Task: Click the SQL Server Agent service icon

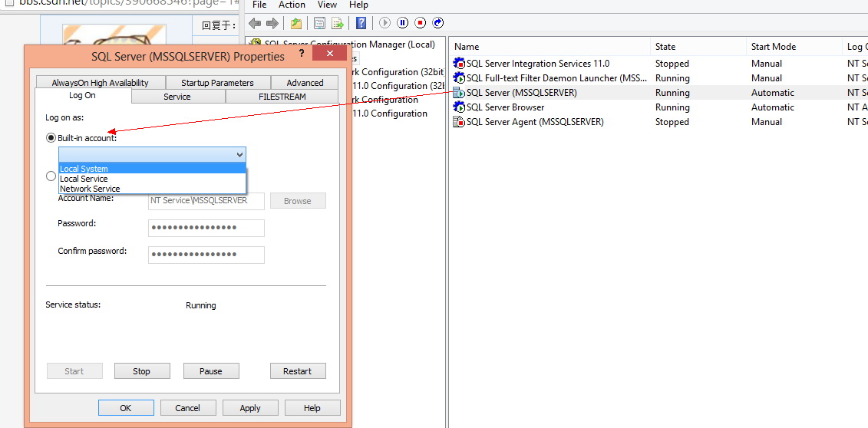Action: click(459, 122)
